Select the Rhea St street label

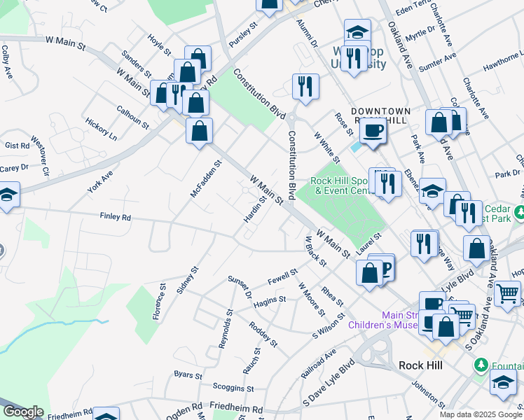pos(332,296)
